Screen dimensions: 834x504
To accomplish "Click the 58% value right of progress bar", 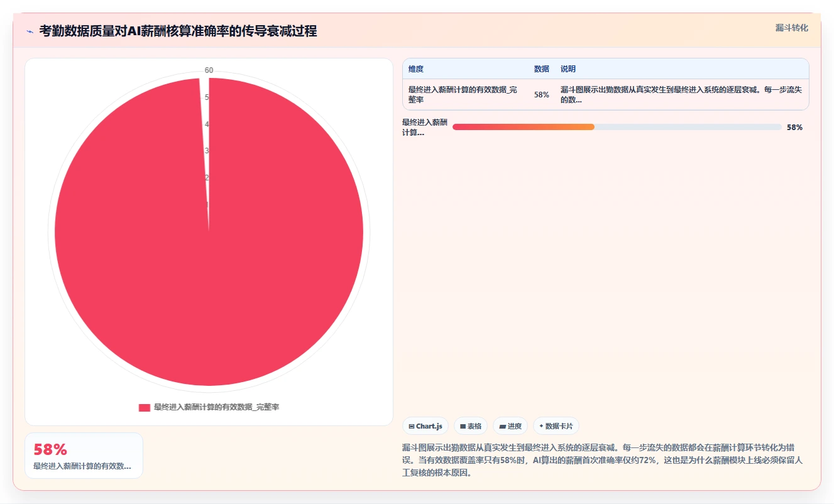I will coord(794,127).
